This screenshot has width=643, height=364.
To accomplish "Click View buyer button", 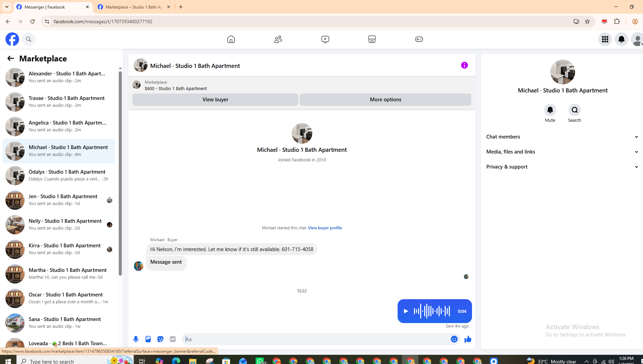I will tap(215, 100).
